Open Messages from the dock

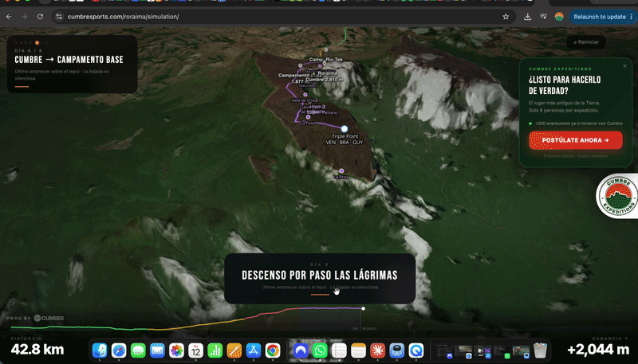point(138,350)
